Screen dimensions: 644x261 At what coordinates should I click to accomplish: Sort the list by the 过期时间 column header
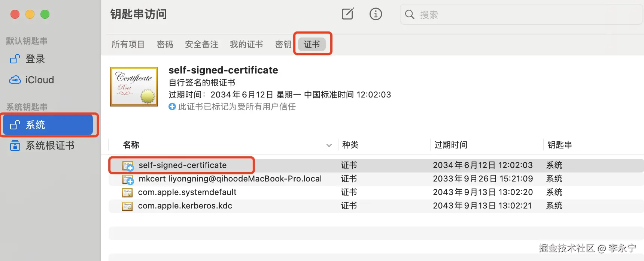[x=451, y=145]
